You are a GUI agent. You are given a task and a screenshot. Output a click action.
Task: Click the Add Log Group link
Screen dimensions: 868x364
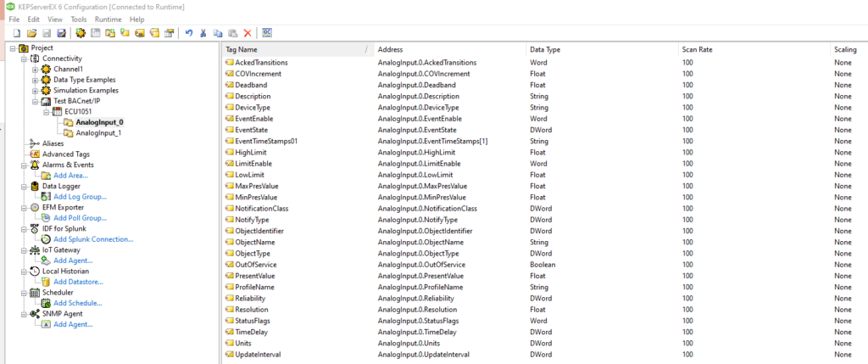[80, 197]
